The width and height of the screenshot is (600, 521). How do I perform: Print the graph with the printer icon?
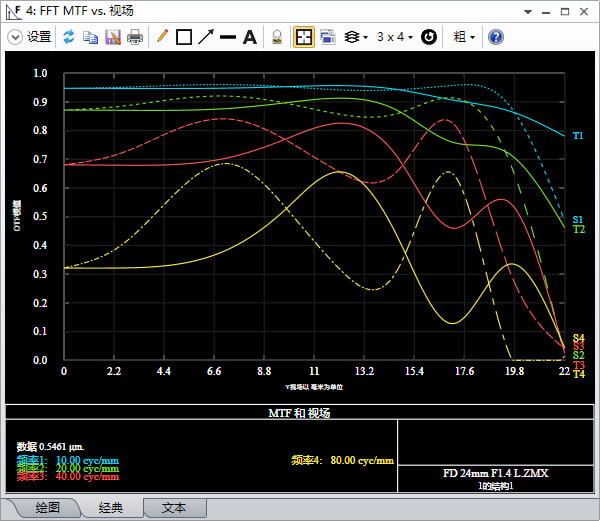[x=135, y=37]
